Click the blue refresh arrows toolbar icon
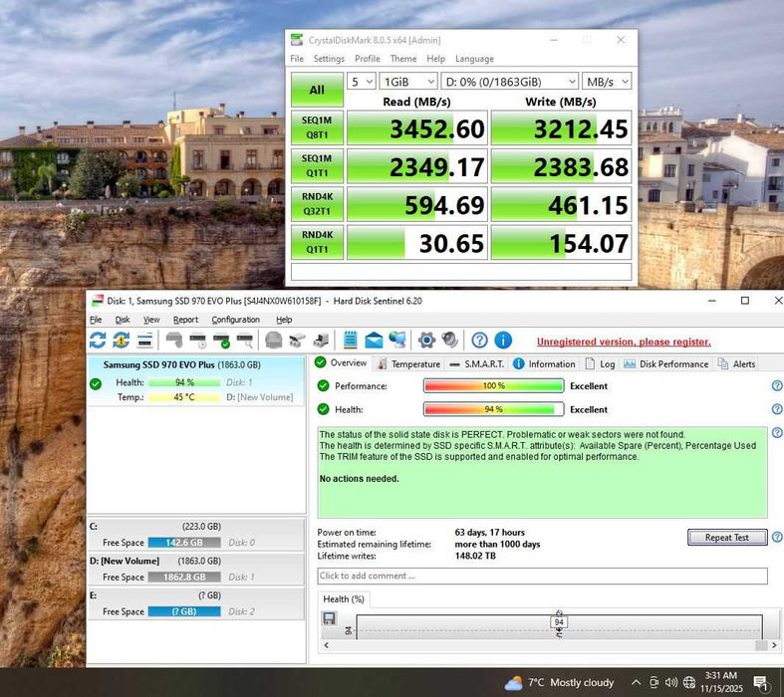The image size is (784, 697). click(98, 341)
